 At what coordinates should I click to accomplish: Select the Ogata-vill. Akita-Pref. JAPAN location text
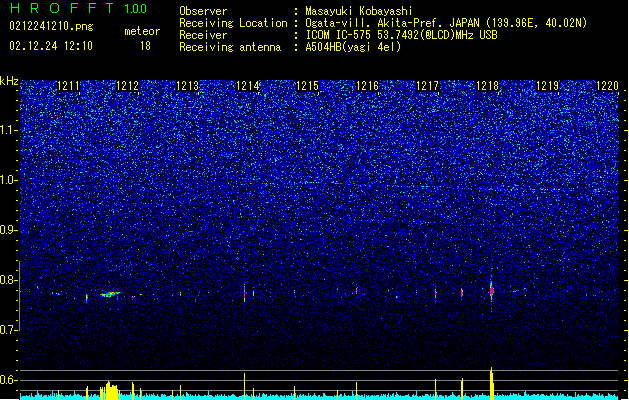446,23
